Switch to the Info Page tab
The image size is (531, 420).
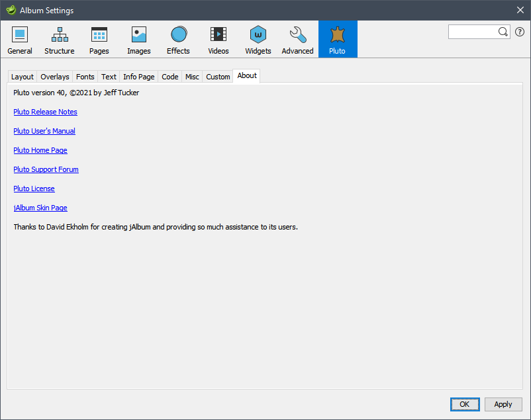coord(139,77)
